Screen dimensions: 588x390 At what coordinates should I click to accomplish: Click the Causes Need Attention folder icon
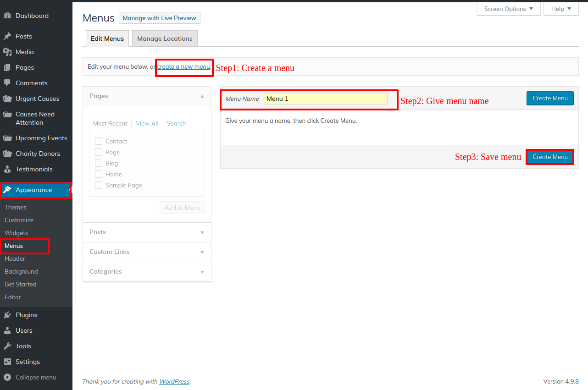(x=7, y=114)
